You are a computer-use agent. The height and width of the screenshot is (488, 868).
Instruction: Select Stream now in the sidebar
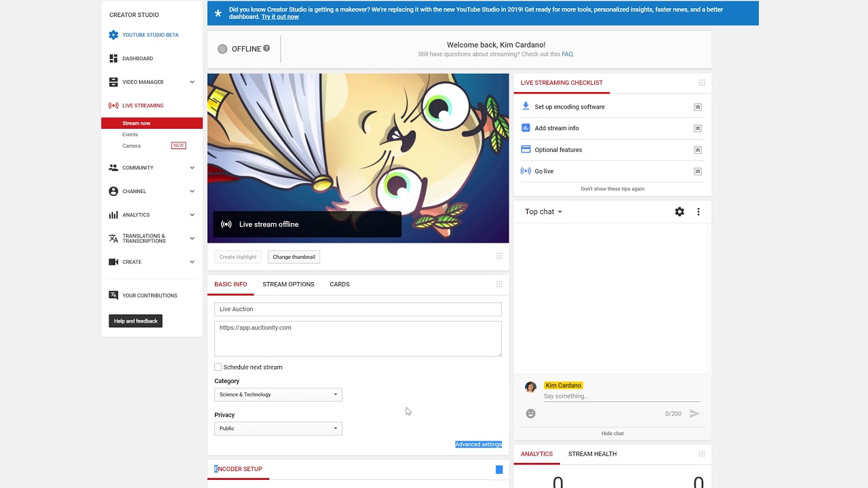[x=152, y=123]
